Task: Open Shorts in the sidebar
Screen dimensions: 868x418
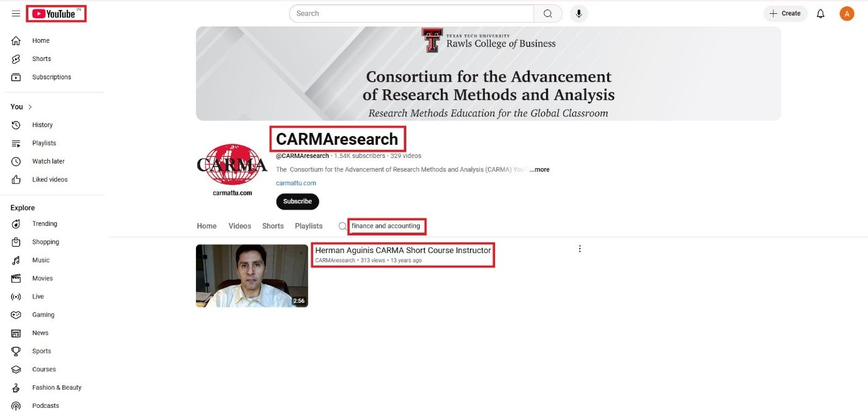Action: 42,59
